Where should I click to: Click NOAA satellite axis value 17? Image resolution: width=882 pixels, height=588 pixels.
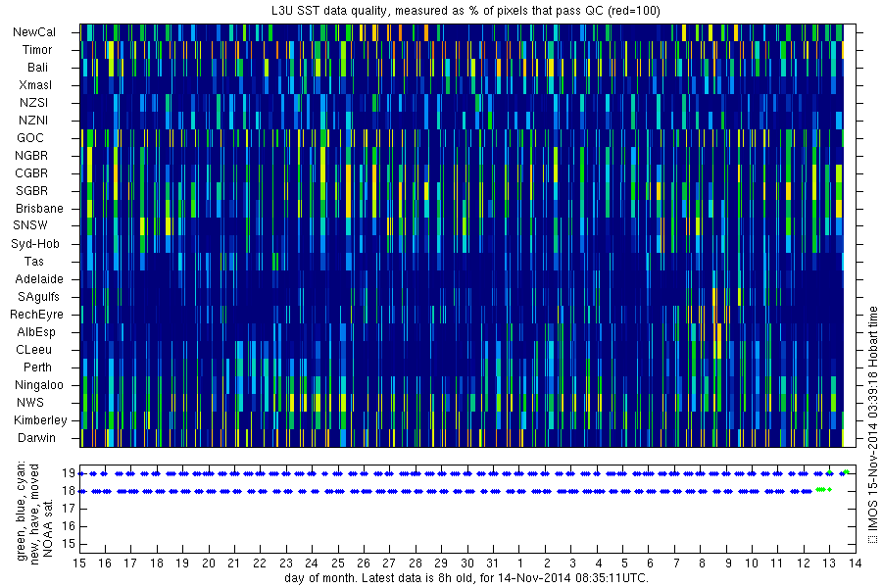pyautogui.click(x=69, y=509)
